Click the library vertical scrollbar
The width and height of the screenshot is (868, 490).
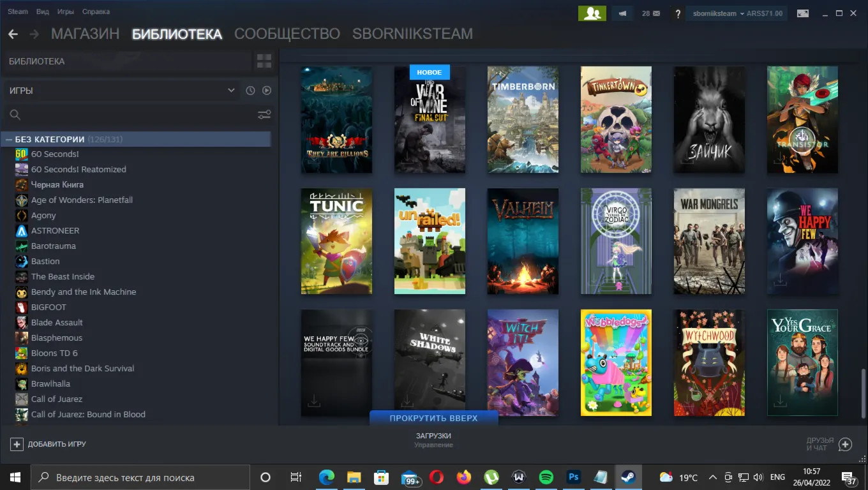[863, 392]
